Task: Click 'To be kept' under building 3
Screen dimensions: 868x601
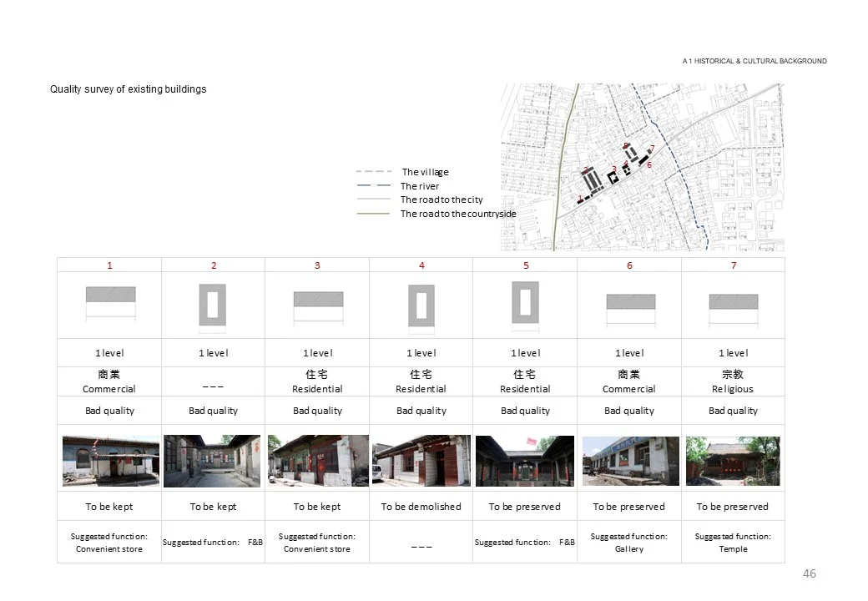Action: click(x=317, y=507)
